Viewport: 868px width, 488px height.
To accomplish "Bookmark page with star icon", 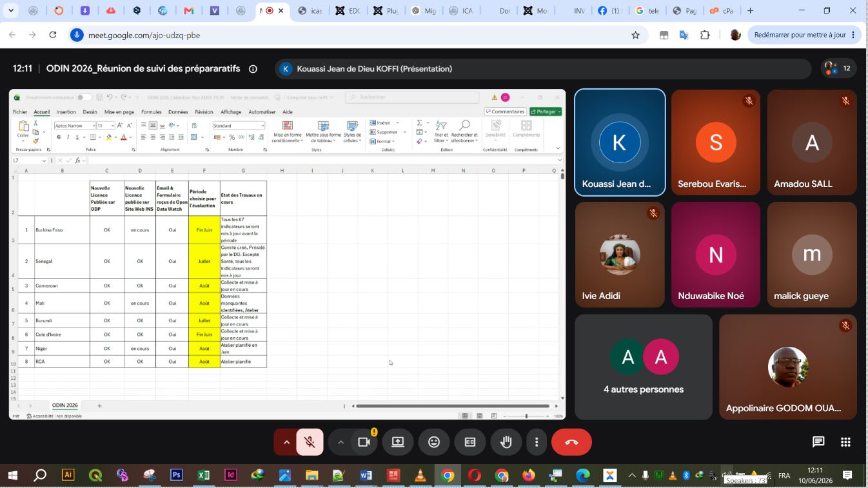I will [635, 35].
